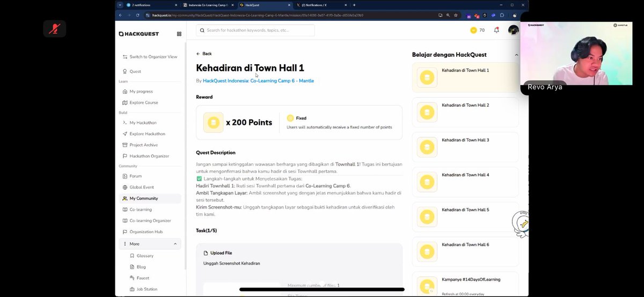Open Kampanye #14DaysOfLearning card
The image size is (644, 297).
click(x=465, y=284)
